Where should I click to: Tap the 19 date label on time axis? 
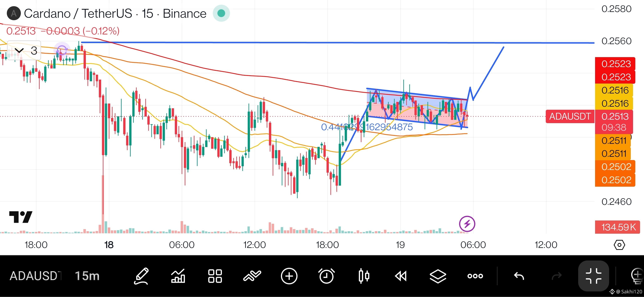click(400, 245)
